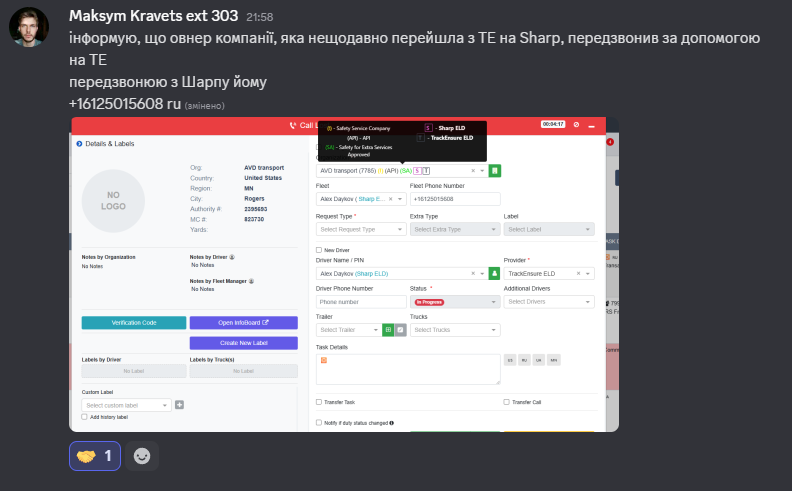Click the RU language button
Image resolution: width=792 pixels, height=491 pixels.
tap(524, 360)
